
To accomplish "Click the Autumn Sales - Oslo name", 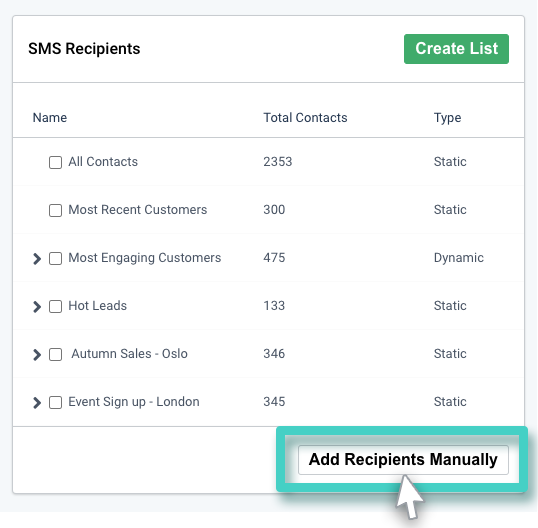I will tap(129, 354).
